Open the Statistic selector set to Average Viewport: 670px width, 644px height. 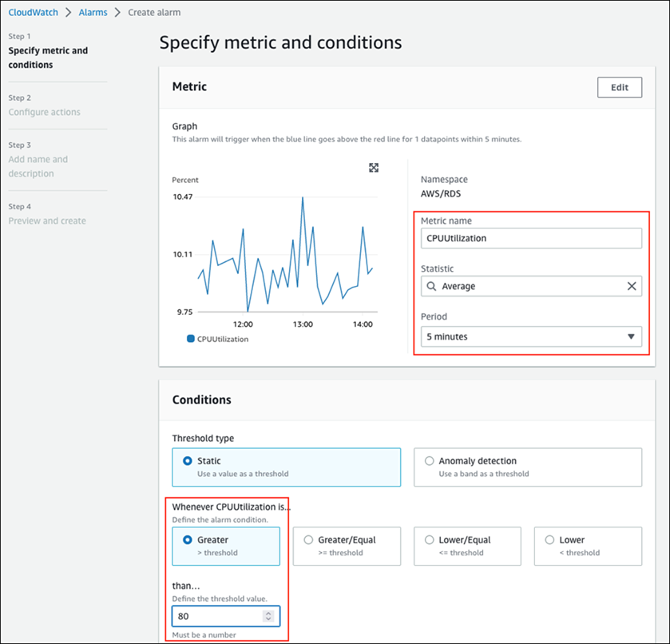pos(531,286)
